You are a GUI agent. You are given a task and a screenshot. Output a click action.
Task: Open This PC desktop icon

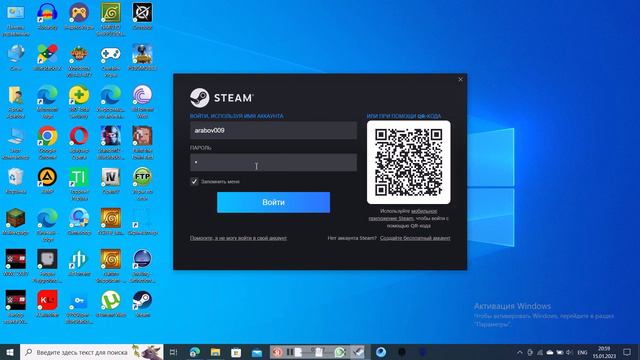pyautogui.click(x=16, y=136)
